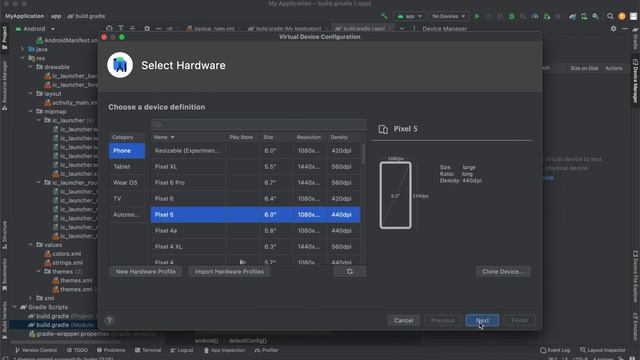Viewport: 640px width, 360px height.
Task: Click the Next button
Action: coord(482,320)
